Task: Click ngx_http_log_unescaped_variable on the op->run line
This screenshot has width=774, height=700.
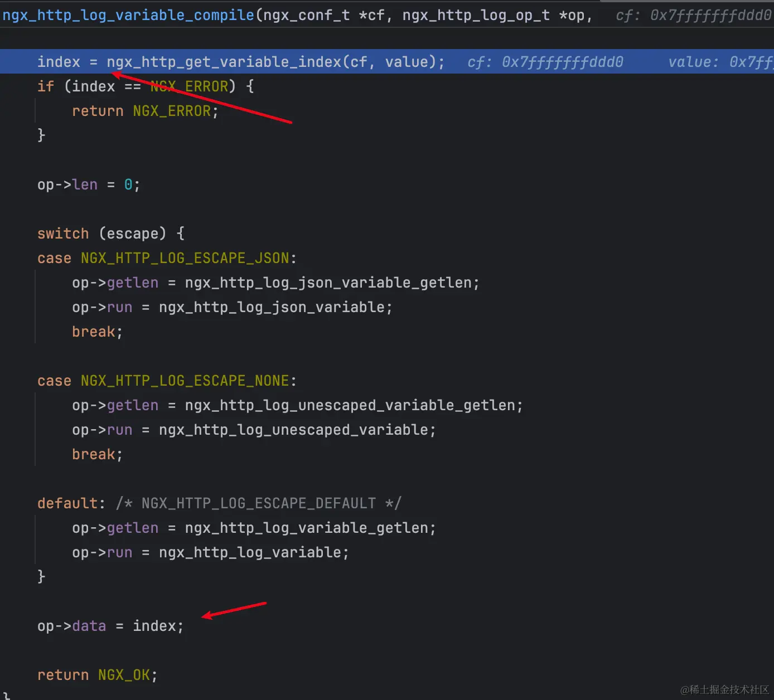Action: pos(294,430)
